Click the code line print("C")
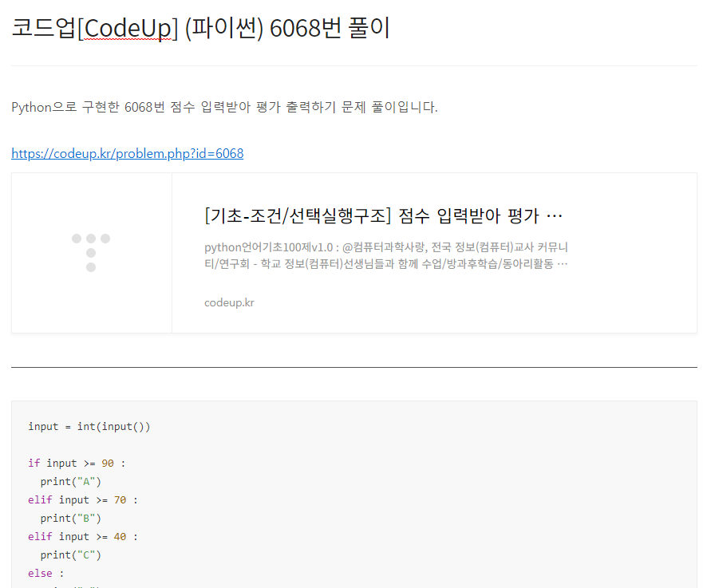The image size is (711, 588). (71, 555)
